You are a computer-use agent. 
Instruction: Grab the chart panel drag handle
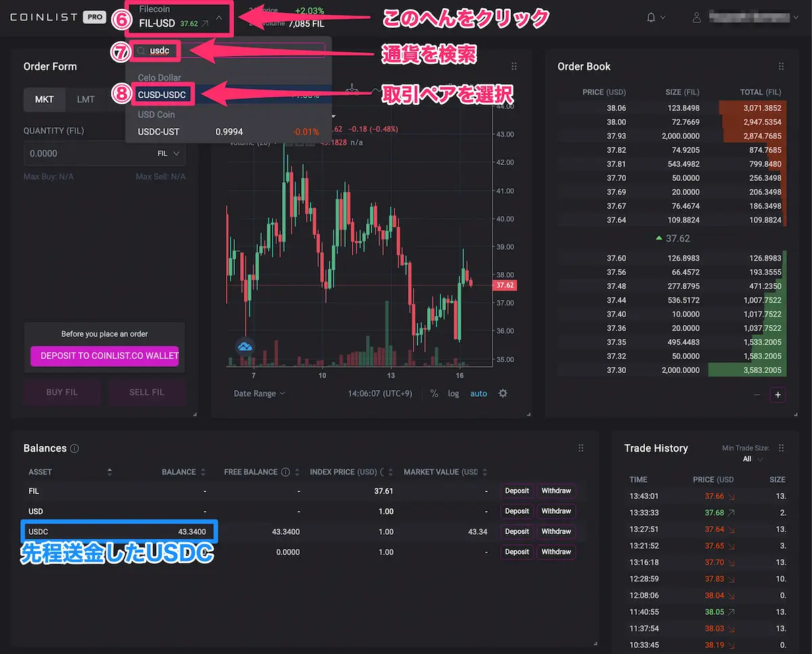(514, 66)
